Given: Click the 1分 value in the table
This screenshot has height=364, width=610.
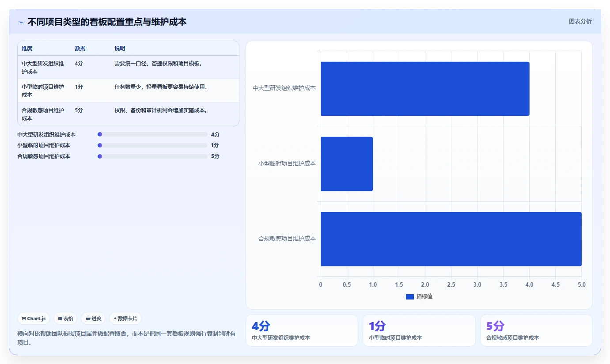Looking at the screenshot, I should coord(79,87).
